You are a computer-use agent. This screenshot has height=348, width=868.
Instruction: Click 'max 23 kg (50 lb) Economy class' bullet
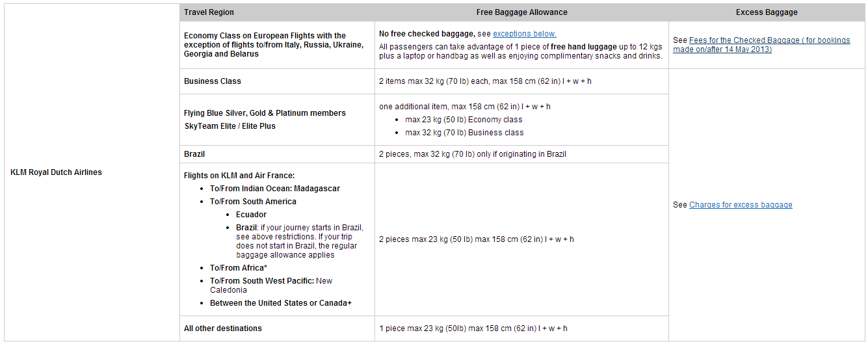point(464,120)
